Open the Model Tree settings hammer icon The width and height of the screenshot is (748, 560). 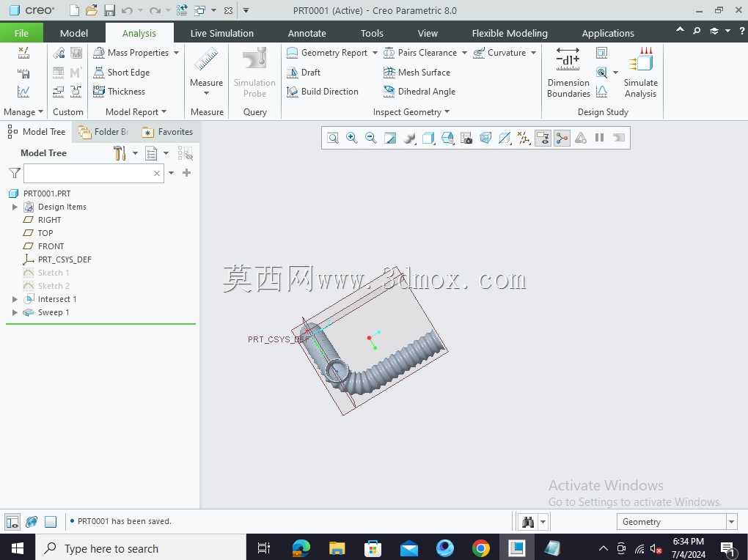tap(120, 153)
